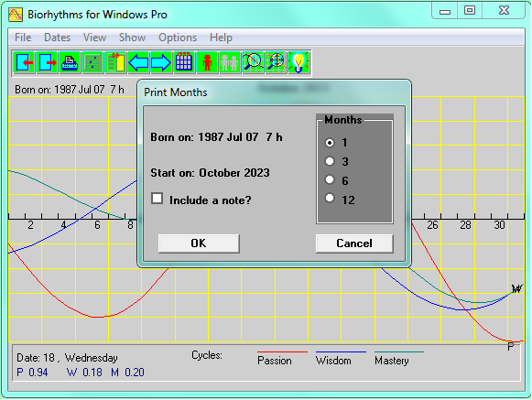
Task: Click day 6 on the chart axis
Action: tap(97, 225)
